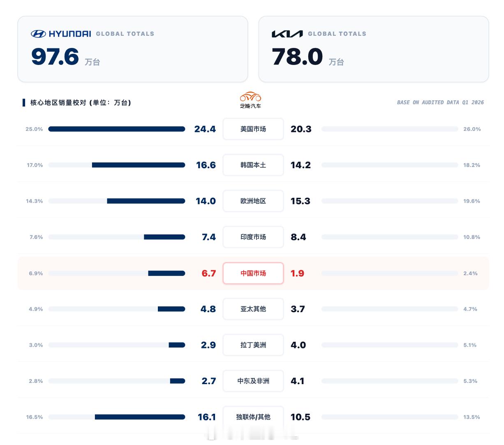Select the 欧洲地区 region label
The height and width of the screenshot is (445, 504).
253,201
